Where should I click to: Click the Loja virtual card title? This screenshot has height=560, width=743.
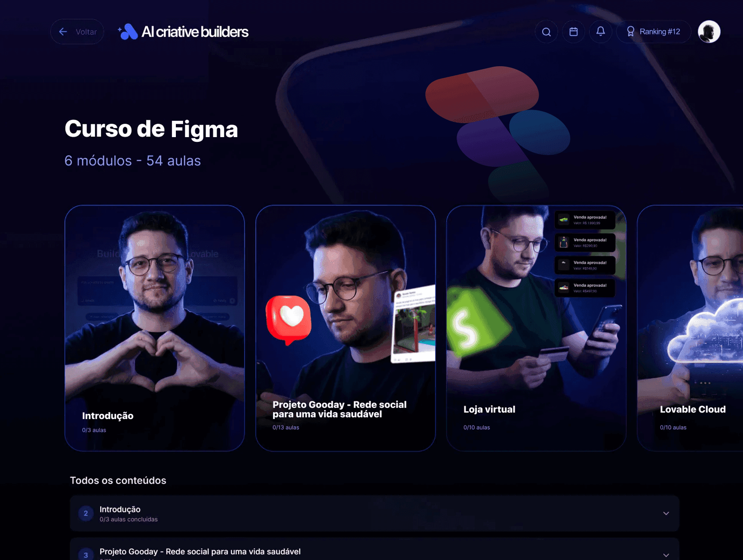click(x=489, y=410)
